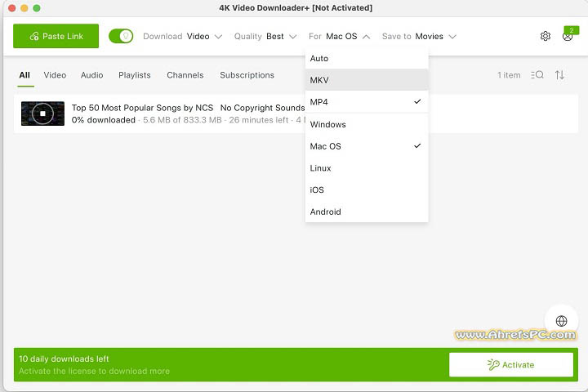Viewport: 588px width, 392px height.
Task: Switch to the Audio tab
Action: (x=91, y=75)
